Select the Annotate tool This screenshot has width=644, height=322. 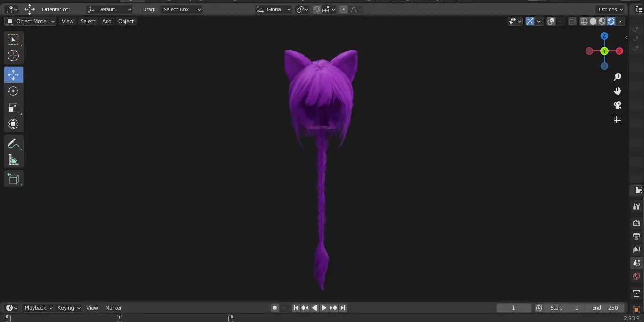(13, 143)
